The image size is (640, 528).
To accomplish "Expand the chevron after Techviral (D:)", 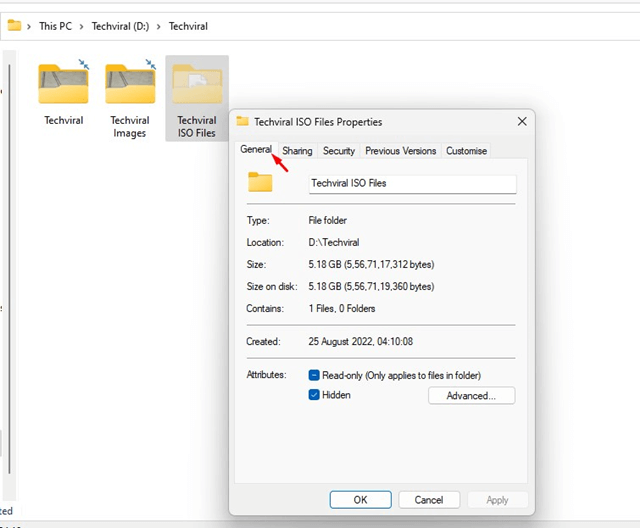I will pos(159,27).
